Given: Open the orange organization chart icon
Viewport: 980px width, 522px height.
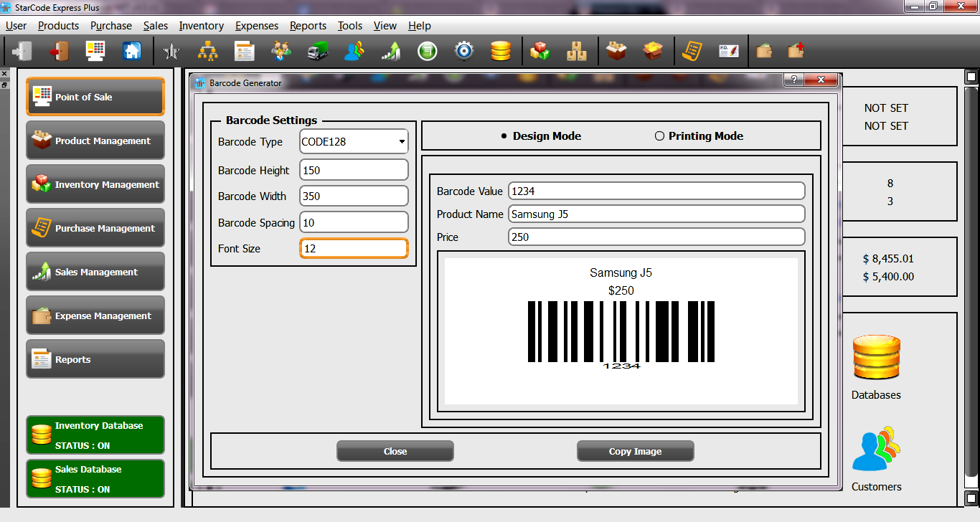Looking at the screenshot, I should pos(208,51).
